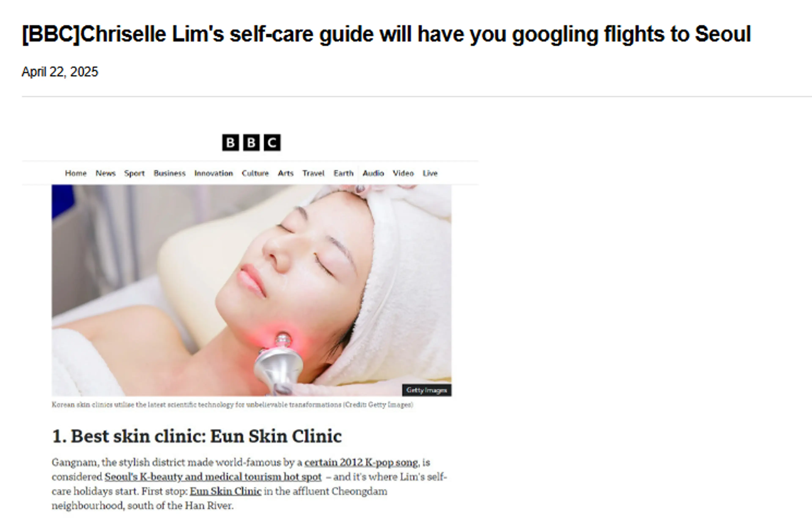The height and width of the screenshot is (522, 812).
Task: Select Audio in the nav bar
Action: (373, 173)
